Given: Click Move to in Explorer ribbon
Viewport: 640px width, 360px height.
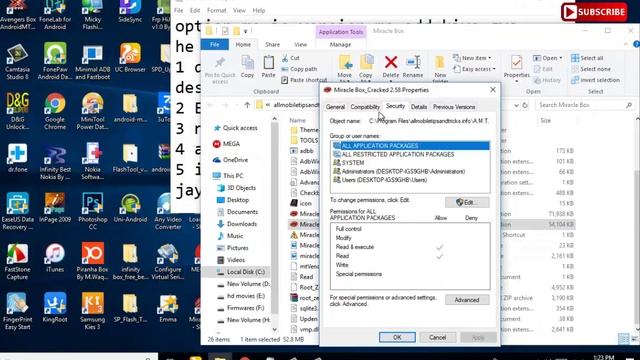Looking at the screenshot, I should pyautogui.click(x=344, y=67).
